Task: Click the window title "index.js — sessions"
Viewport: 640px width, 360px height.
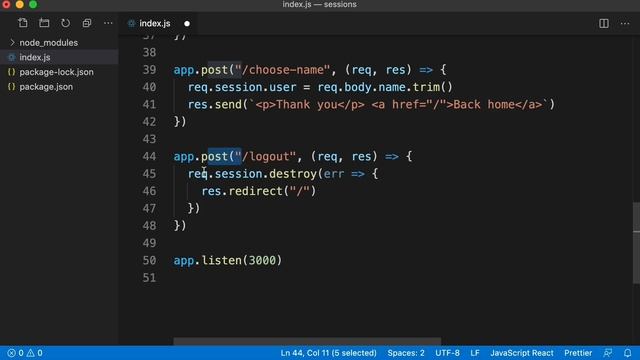Action: [x=320, y=4]
